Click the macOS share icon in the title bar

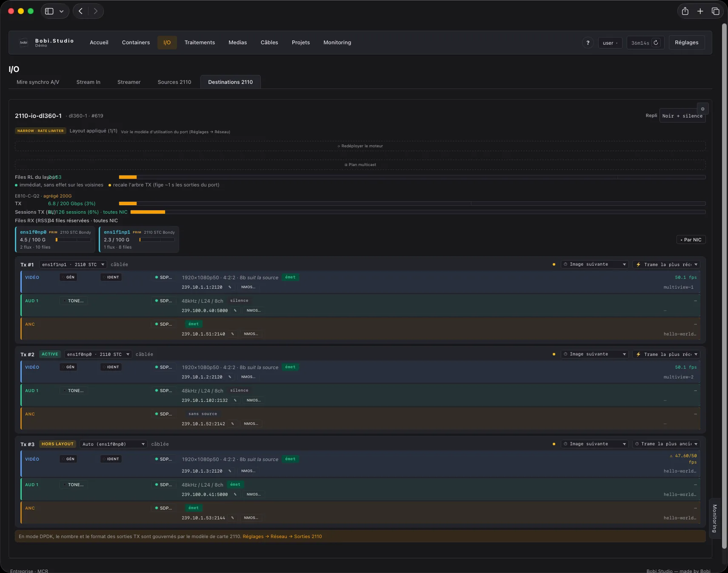[685, 11]
